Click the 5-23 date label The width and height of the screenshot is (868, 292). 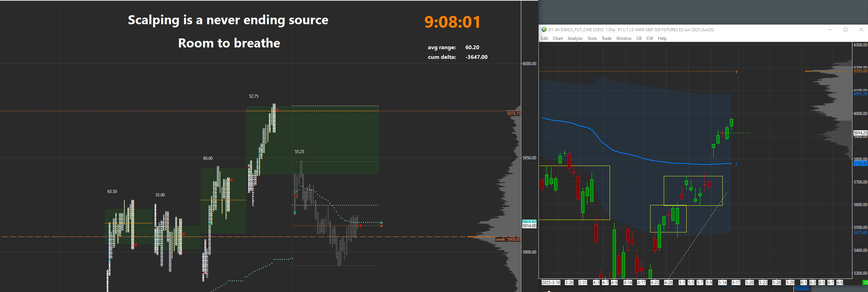pyautogui.click(x=763, y=283)
